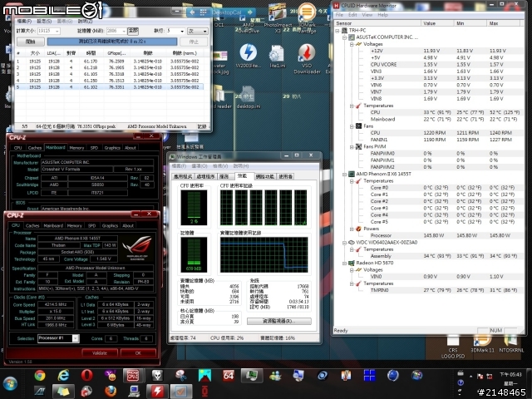Open the 設定(S) menu in LinX

44,22
